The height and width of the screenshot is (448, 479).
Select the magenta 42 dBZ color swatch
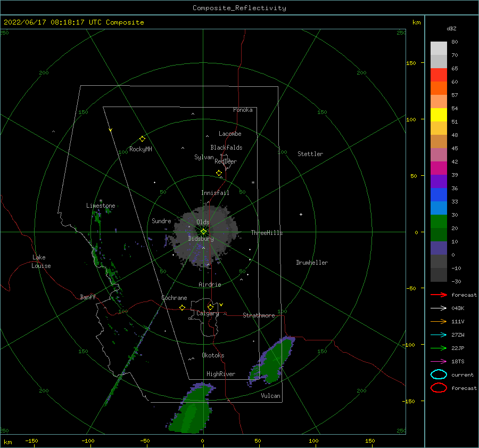tap(439, 168)
